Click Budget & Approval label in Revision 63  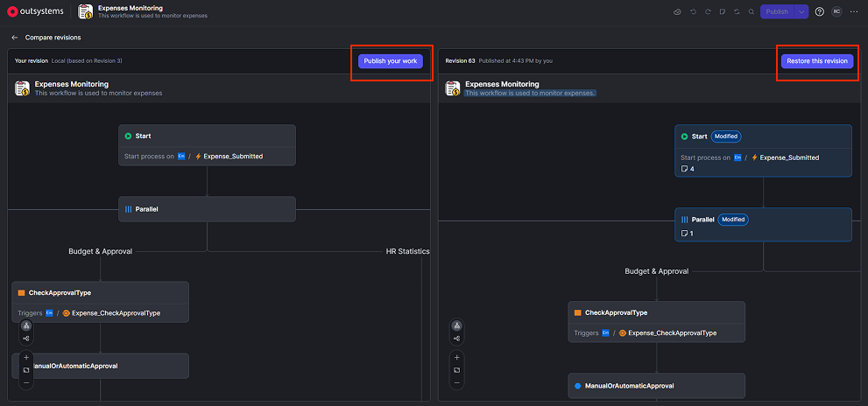pyautogui.click(x=657, y=271)
